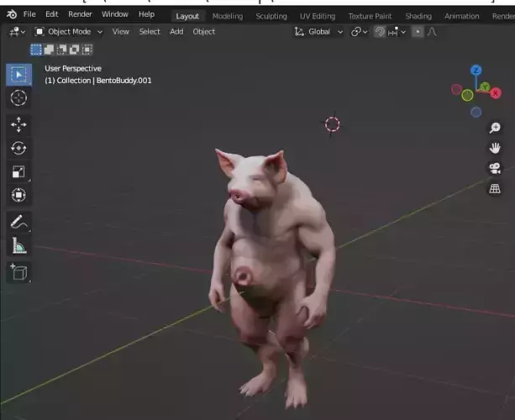Screen dimensions: 515x420
Task: Click the X axis on navigation gizmo
Action: [496, 93]
